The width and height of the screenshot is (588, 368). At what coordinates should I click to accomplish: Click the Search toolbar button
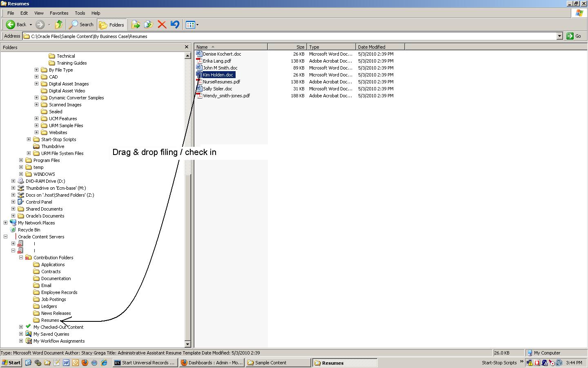pyautogui.click(x=81, y=25)
